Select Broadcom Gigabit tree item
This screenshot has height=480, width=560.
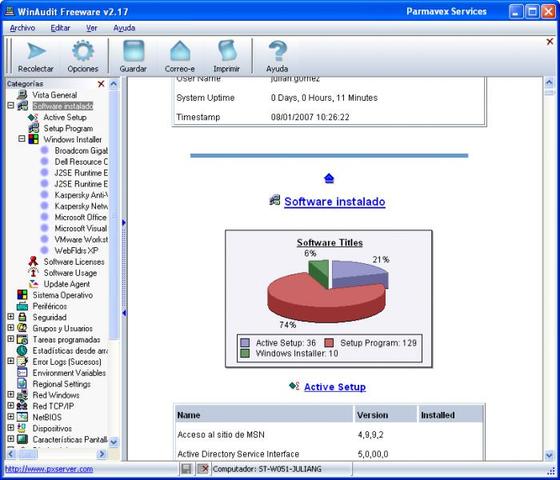pos(81,150)
